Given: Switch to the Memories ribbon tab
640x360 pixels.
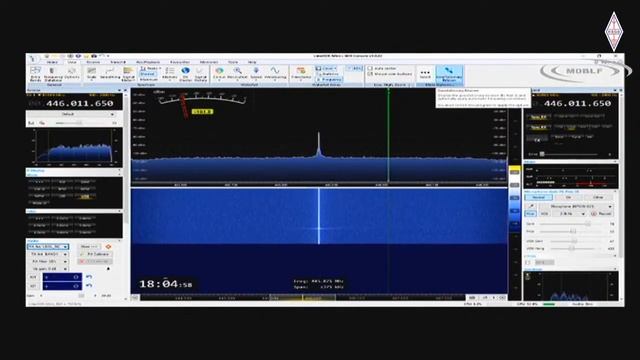Looking at the screenshot, I should click(x=209, y=62).
